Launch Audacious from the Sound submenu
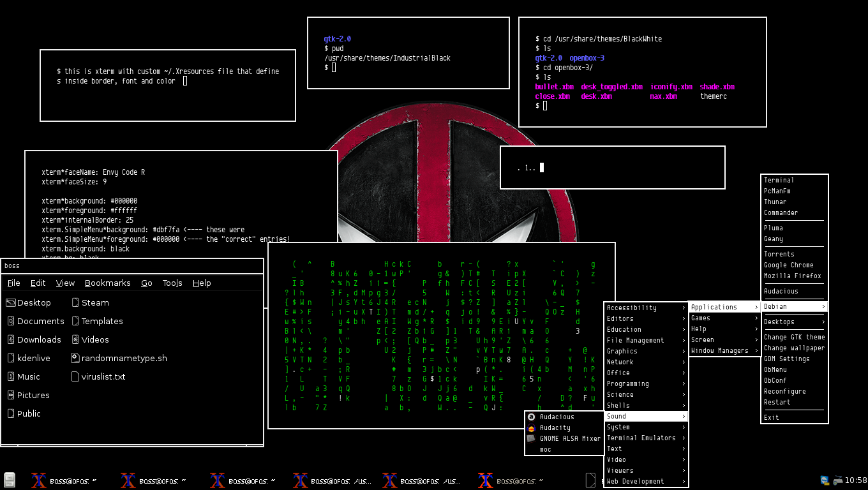868x490 pixels. (564, 417)
